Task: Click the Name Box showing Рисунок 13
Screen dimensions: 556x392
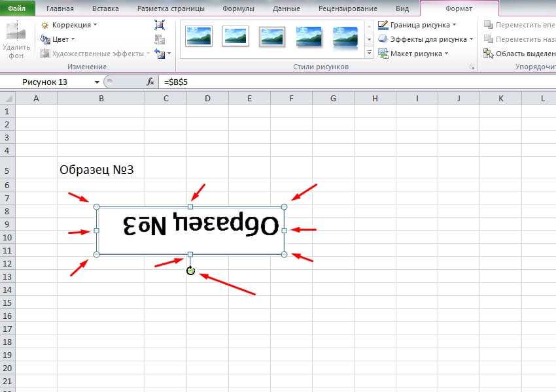Action: pyautogui.click(x=46, y=82)
